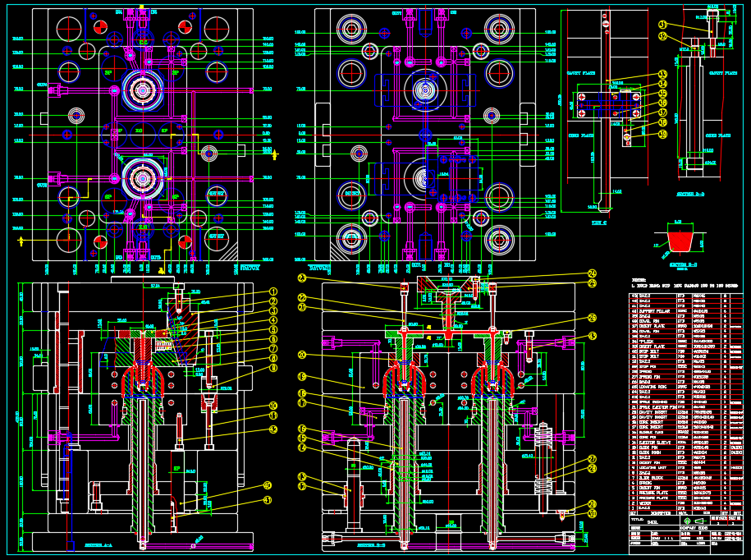Viewport: 751px width, 560px height.
Task: Click balloon number 30 callout
Action: pyautogui.click(x=593, y=513)
